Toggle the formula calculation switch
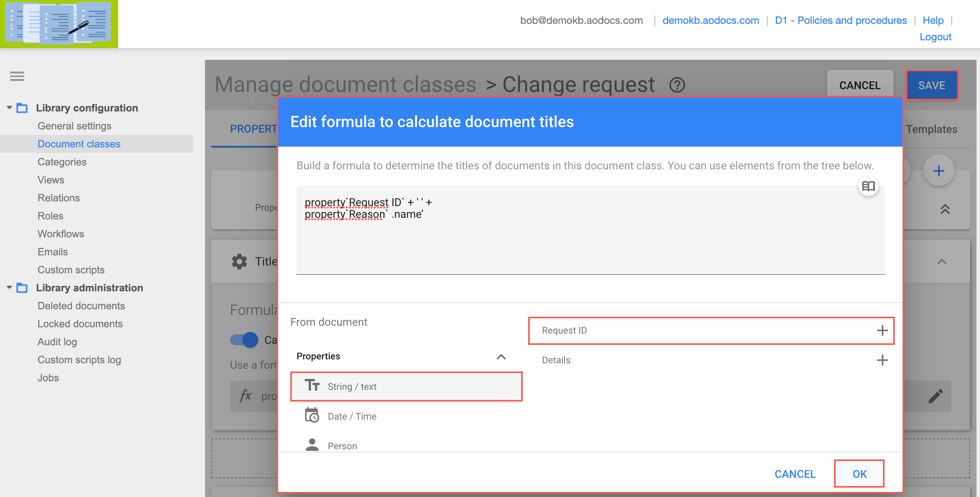Image resolution: width=980 pixels, height=497 pixels. 244,340
